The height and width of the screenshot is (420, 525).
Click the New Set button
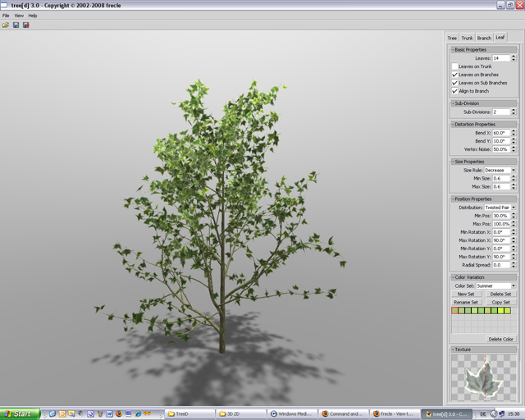[x=466, y=294]
